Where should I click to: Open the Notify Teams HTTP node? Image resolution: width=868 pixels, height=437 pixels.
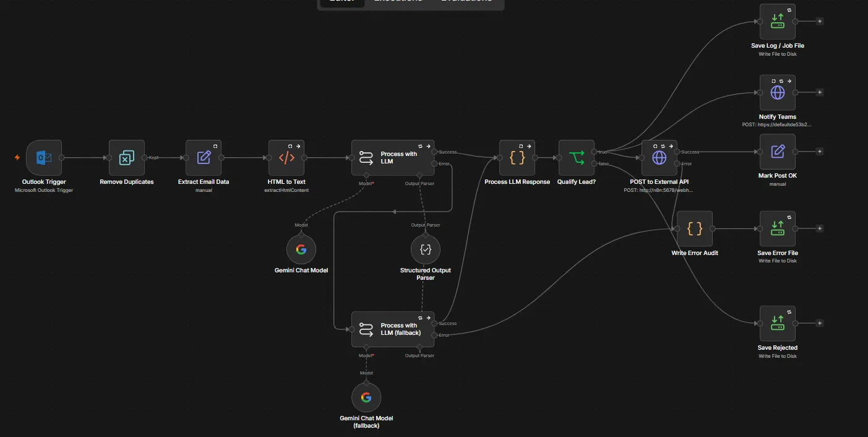(778, 93)
